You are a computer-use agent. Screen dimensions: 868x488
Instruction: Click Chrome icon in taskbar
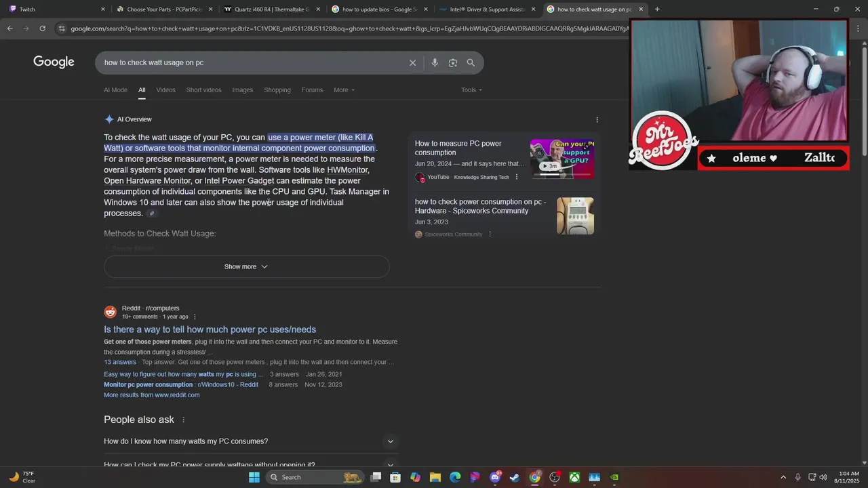pos(535,477)
